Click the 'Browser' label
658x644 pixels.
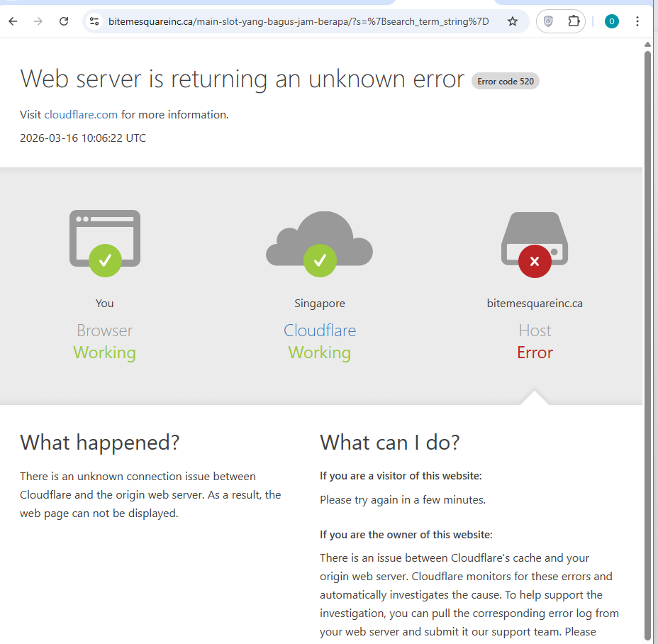click(x=104, y=331)
